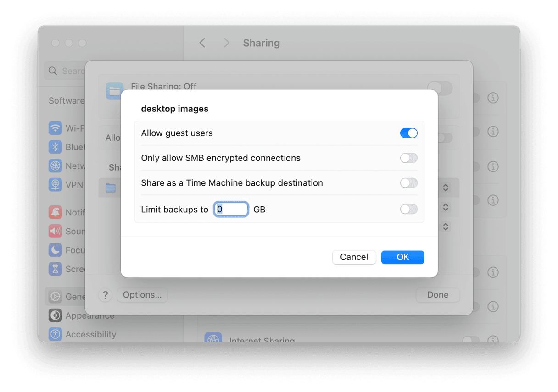Click the forward navigation chevron near Sharing
The width and height of the screenshot is (558, 392).
(x=226, y=43)
